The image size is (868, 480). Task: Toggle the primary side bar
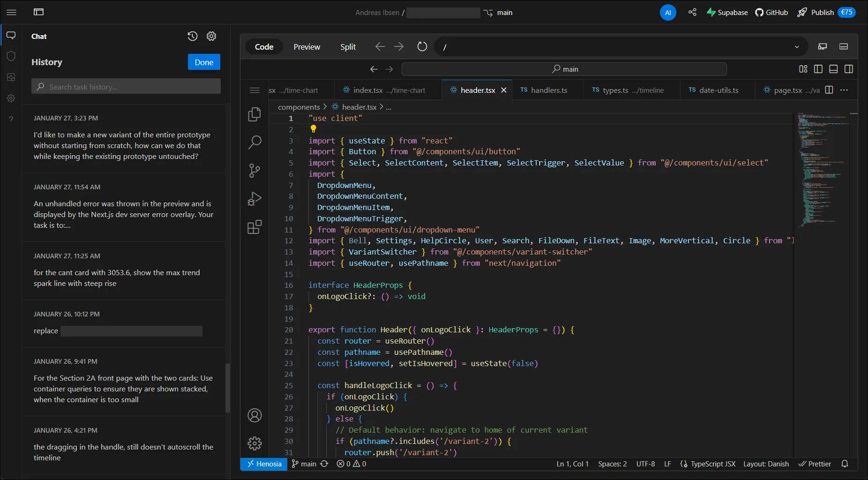(x=818, y=69)
